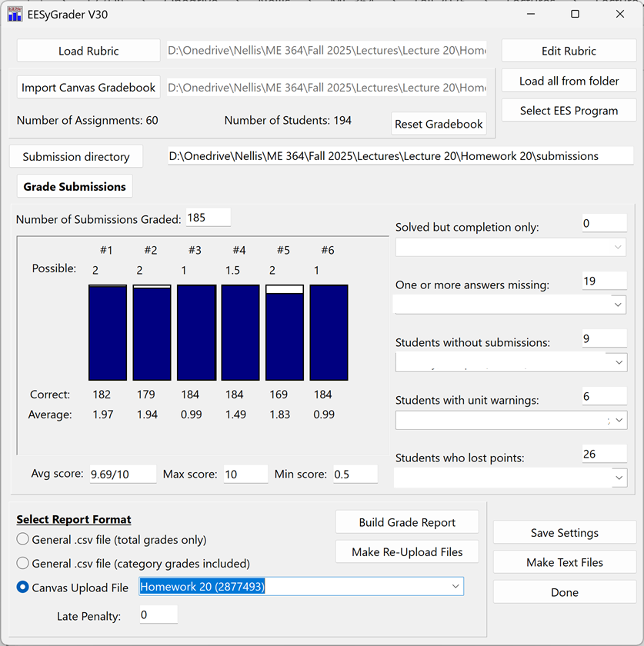Viewport: 644px width, 646px height.
Task: Click Make Re-Upload Files
Action: pos(407,552)
